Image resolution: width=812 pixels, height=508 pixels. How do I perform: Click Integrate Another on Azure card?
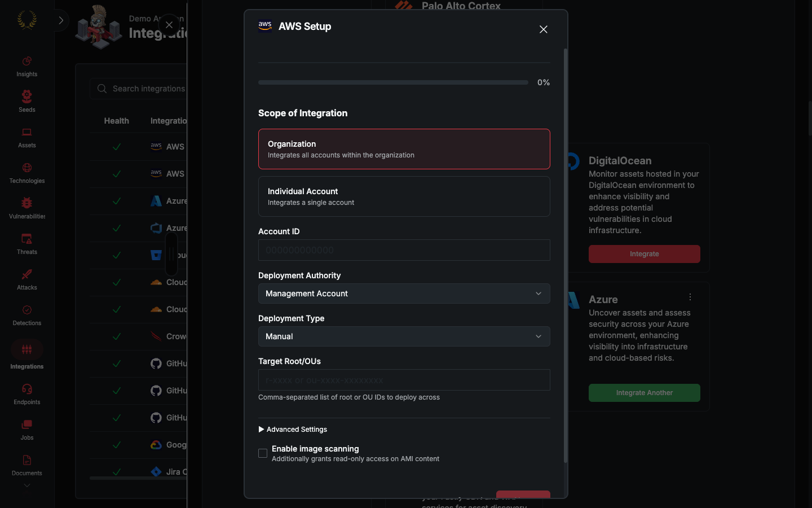coord(644,393)
